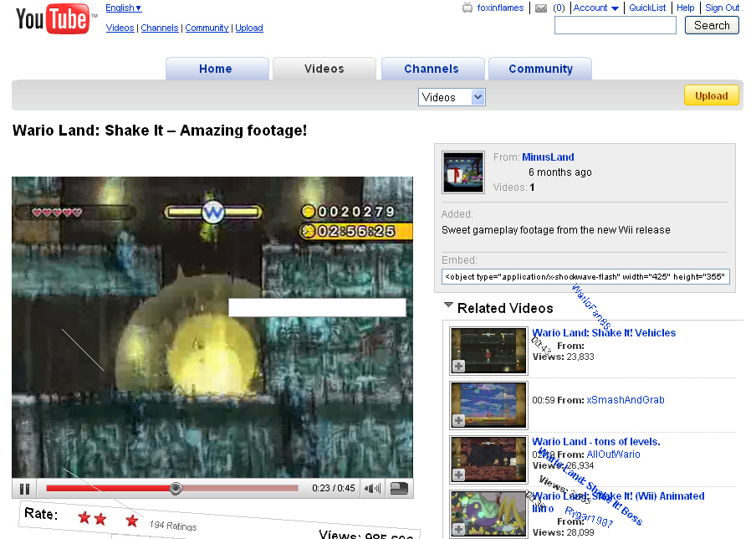This screenshot has width=756, height=539.
Task: Click the '0:23 / 0:45' time display
Action: [333, 488]
